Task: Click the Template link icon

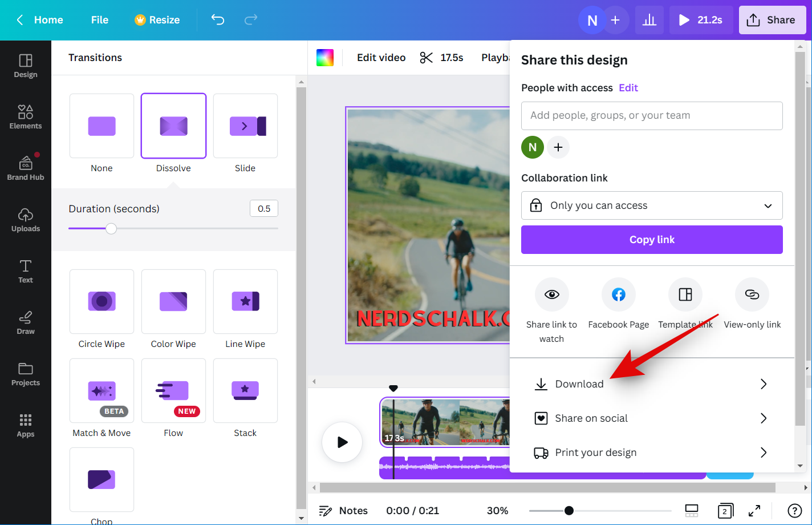Action: tap(685, 294)
